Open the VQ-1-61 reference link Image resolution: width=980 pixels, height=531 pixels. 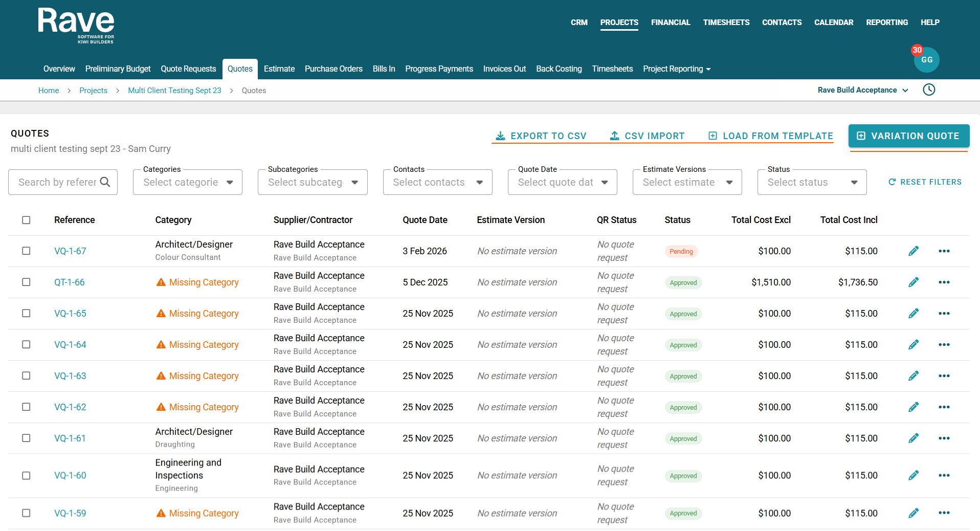(x=70, y=438)
